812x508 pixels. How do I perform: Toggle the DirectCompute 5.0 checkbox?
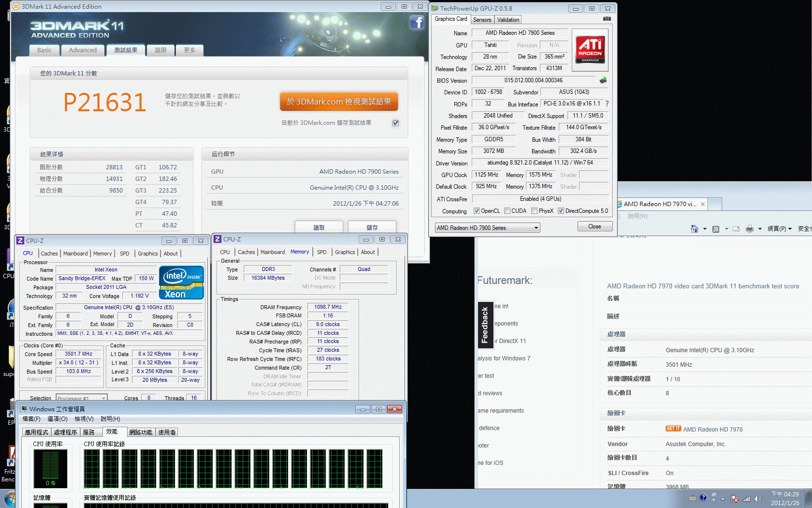(x=561, y=211)
